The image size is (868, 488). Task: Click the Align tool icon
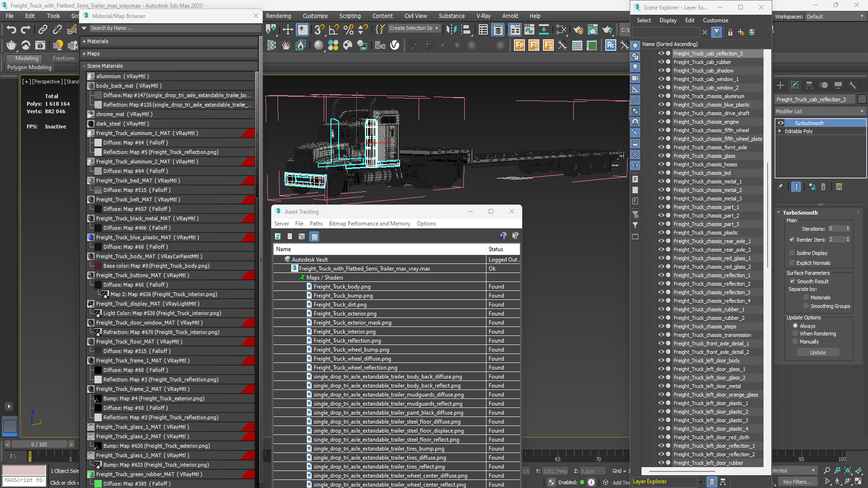point(466,30)
